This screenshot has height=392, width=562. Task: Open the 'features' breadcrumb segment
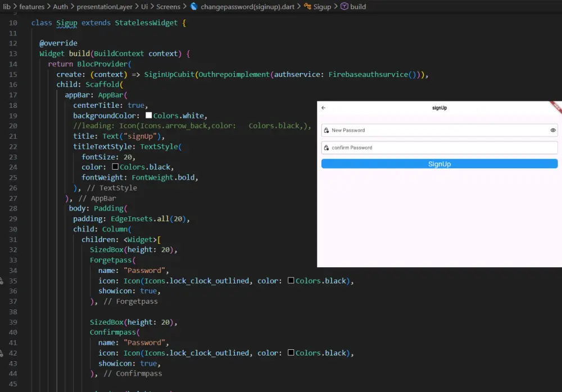click(31, 6)
